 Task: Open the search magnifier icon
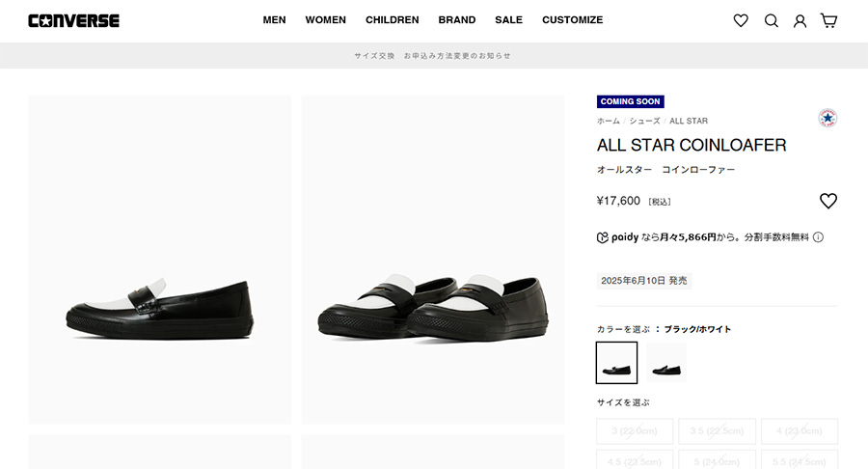coord(772,20)
